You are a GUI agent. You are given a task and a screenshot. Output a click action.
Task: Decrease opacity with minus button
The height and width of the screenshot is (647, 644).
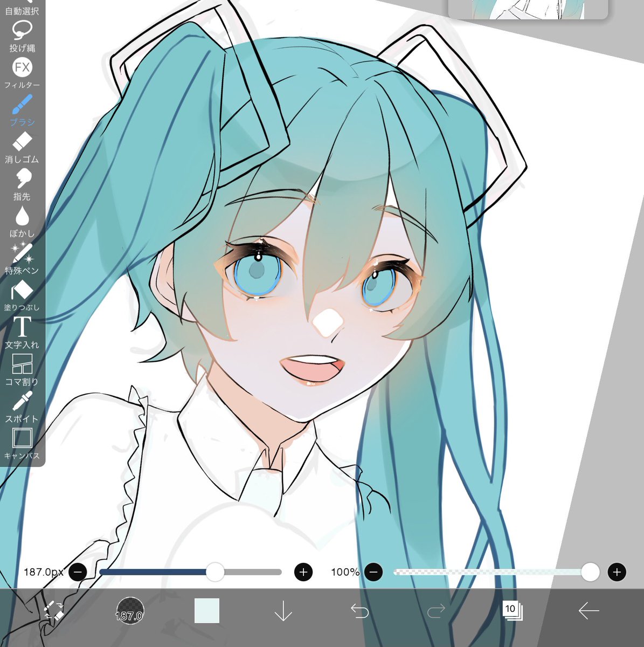[x=373, y=572]
